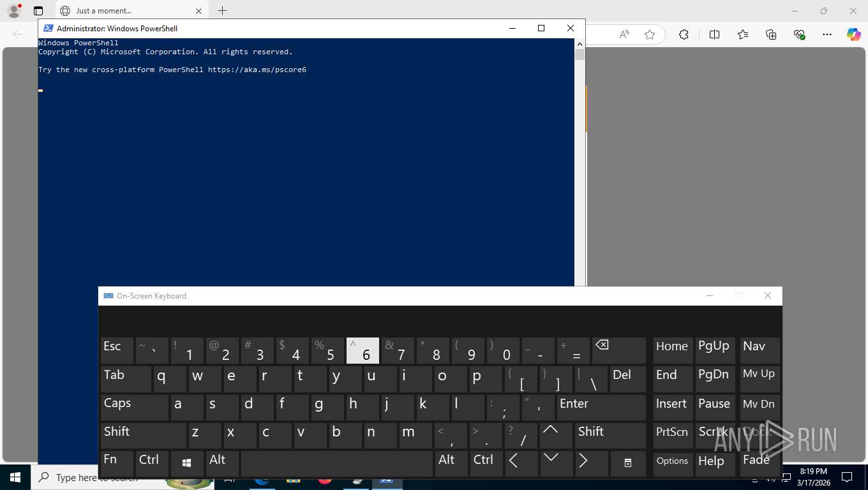Viewport: 868px width, 490px height.
Task: Toggle the right Ctrl key
Action: tap(486, 464)
